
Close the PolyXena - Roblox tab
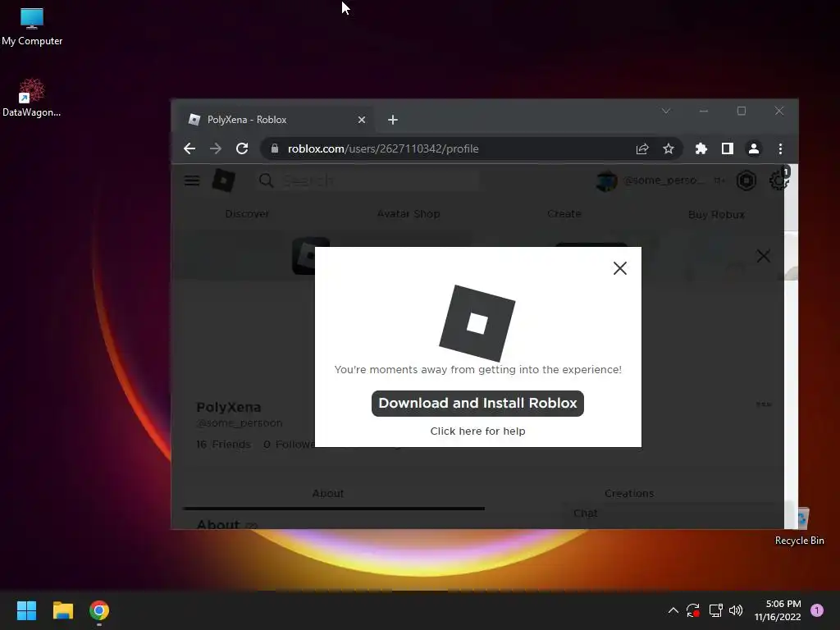362,120
